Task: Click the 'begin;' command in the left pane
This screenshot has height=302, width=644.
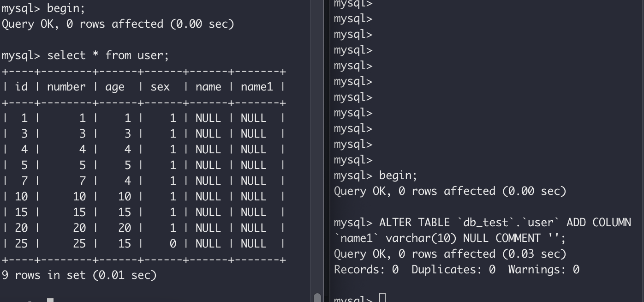Action: pos(66,8)
